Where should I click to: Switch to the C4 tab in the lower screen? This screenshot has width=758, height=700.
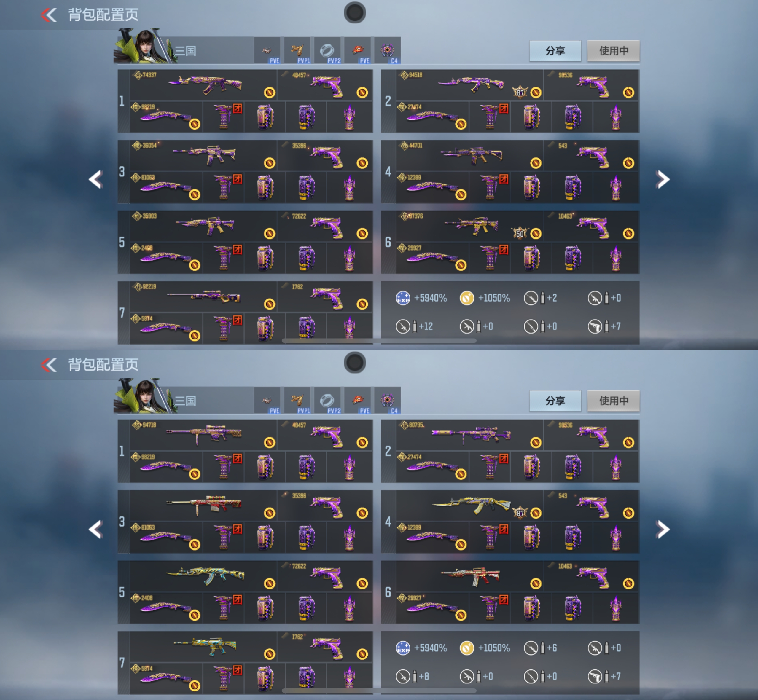tap(388, 400)
